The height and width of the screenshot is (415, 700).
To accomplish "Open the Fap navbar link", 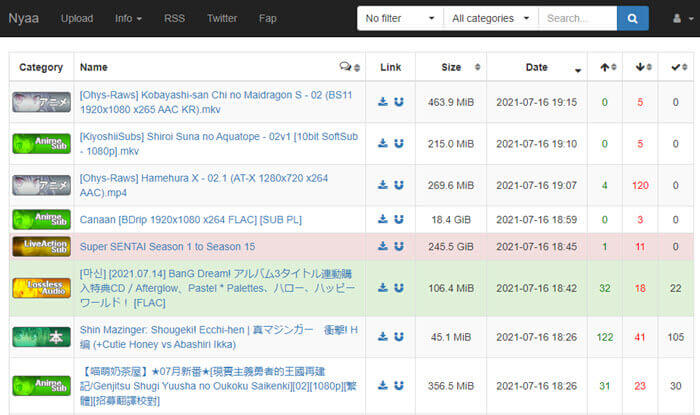I will click(267, 18).
